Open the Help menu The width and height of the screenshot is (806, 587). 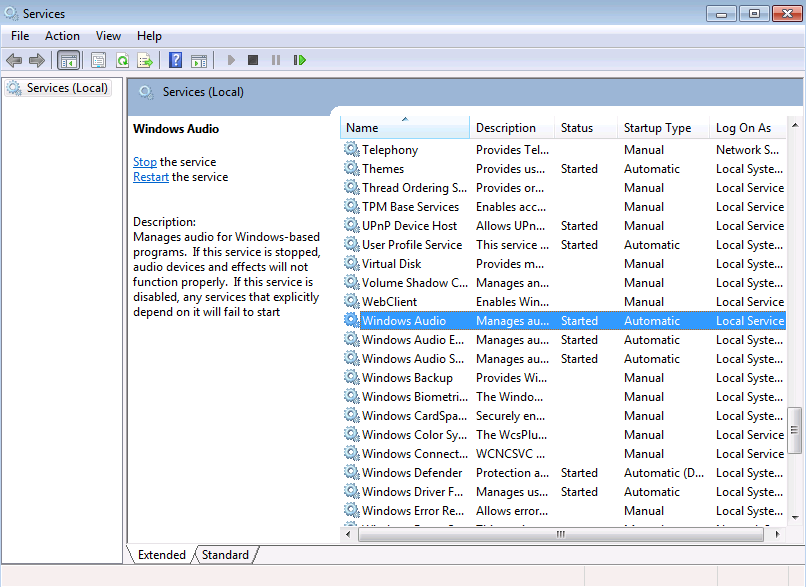(149, 36)
